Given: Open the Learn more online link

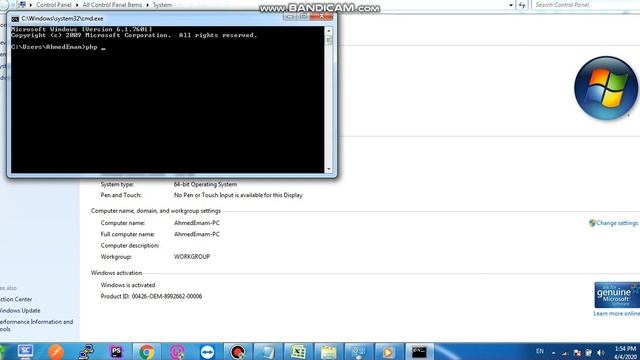Looking at the screenshot, I should click(x=616, y=313).
